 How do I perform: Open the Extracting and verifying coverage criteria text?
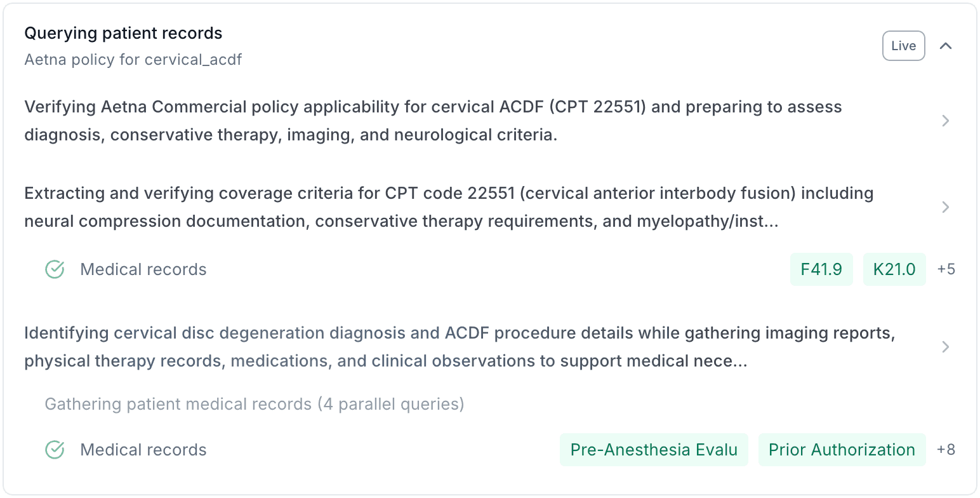[x=449, y=207]
